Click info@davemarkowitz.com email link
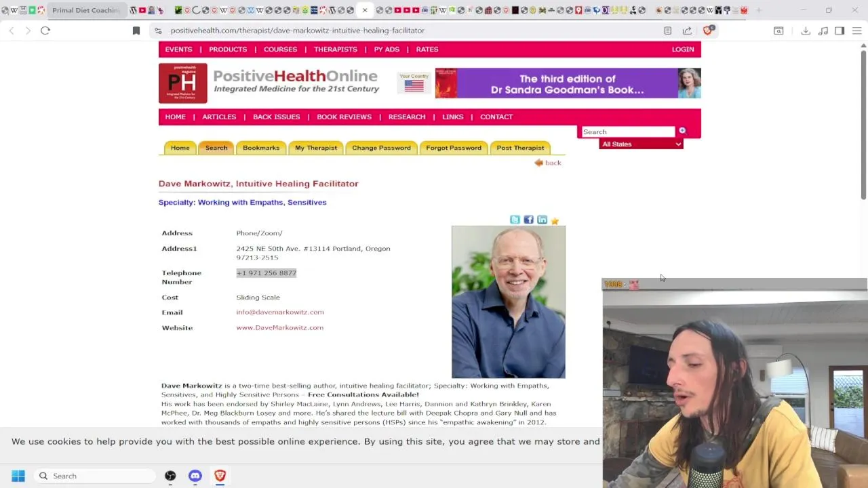The width and height of the screenshot is (868, 488). pos(280,312)
